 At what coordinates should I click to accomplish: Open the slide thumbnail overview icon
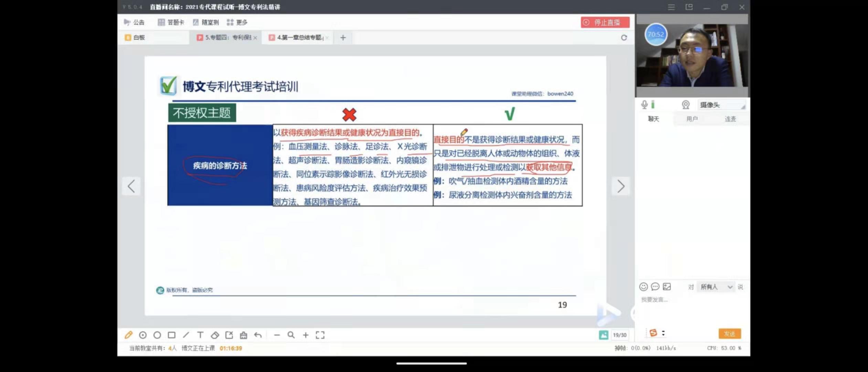tap(603, 335)
